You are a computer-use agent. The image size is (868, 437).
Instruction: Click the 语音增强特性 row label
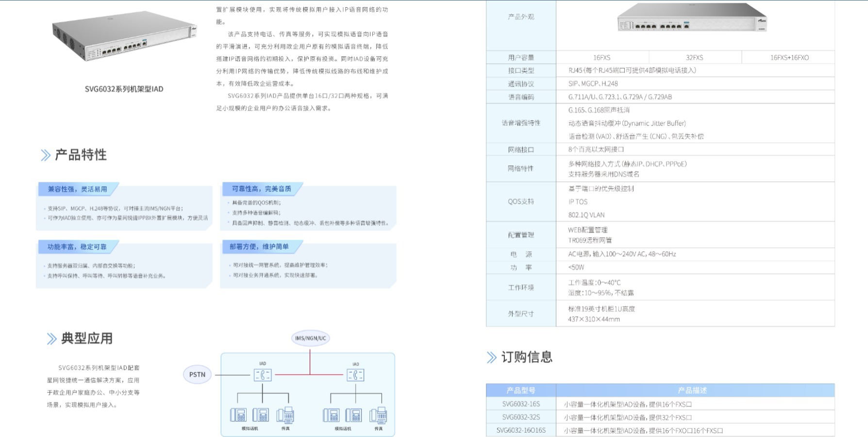[x=521, y=123]
